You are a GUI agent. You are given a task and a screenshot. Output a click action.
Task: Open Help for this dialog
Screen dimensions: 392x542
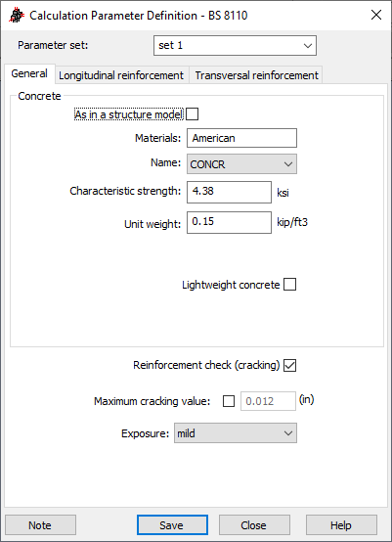click(x=341, y=525)
